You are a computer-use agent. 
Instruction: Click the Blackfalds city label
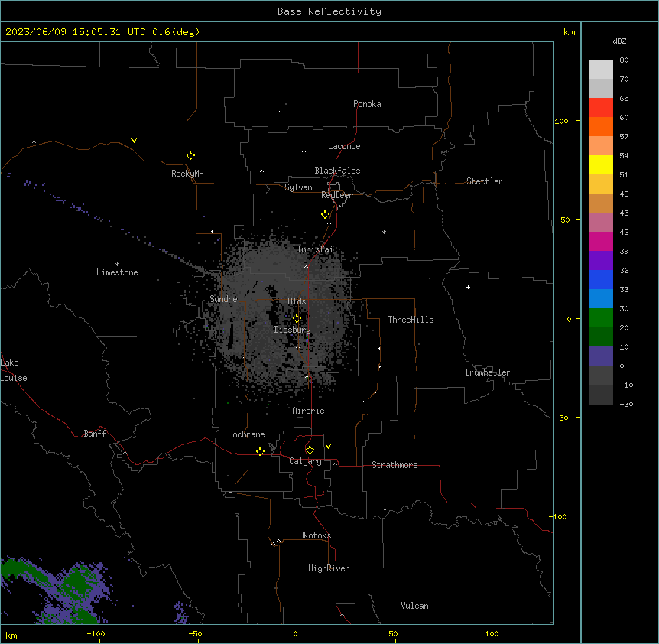click(x=337, y=171)
